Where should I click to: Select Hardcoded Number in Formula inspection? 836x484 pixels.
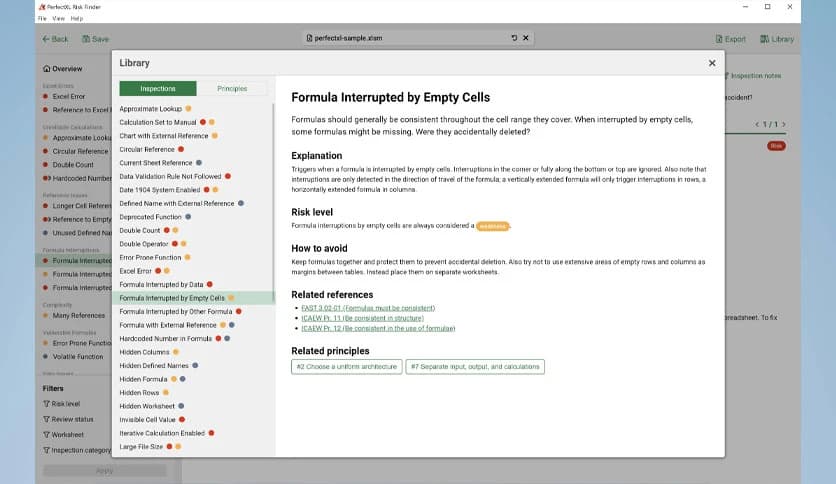pyautogui.click(x=174, y=338)
